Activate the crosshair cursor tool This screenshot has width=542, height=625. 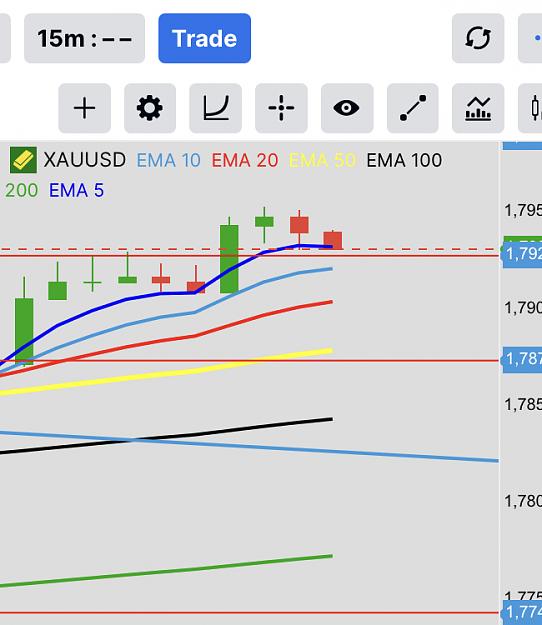click(281, 108)
